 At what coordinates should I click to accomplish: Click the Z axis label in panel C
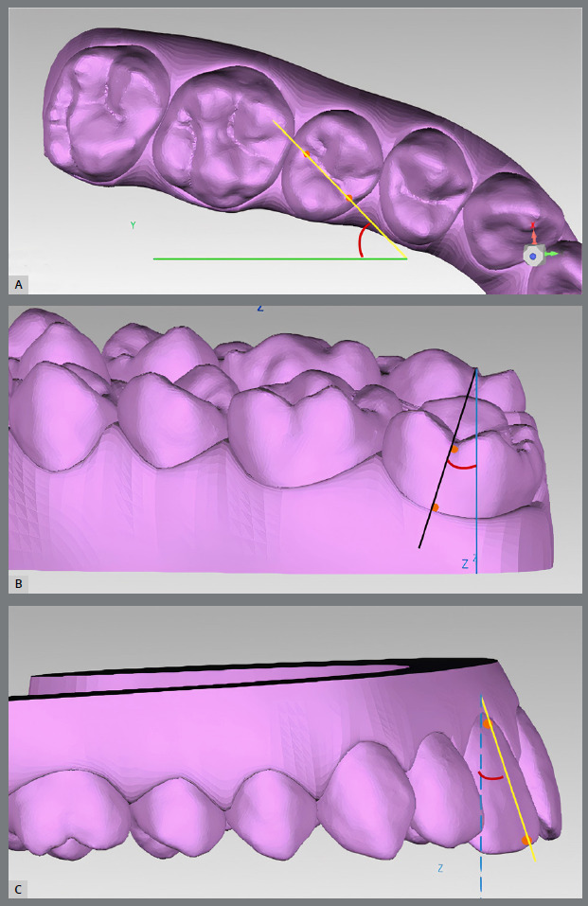tap(440, 867)
